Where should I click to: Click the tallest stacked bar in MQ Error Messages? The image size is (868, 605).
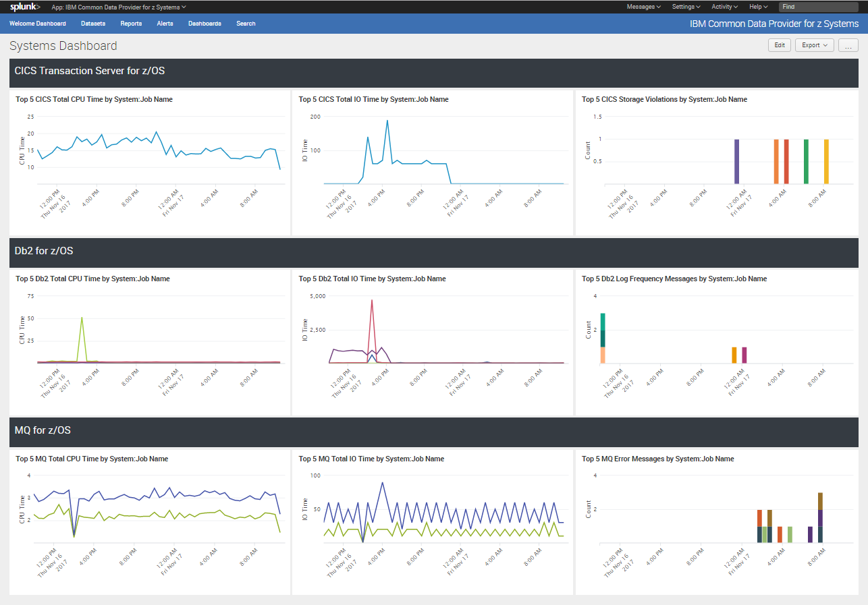click(x=820, y=518)
